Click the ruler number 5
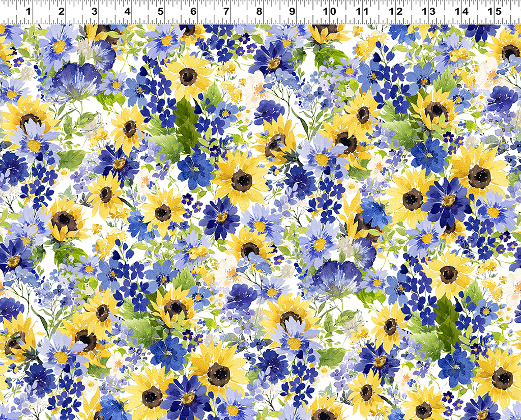Screen dimensions: 521x420 (x=160, y=12)
